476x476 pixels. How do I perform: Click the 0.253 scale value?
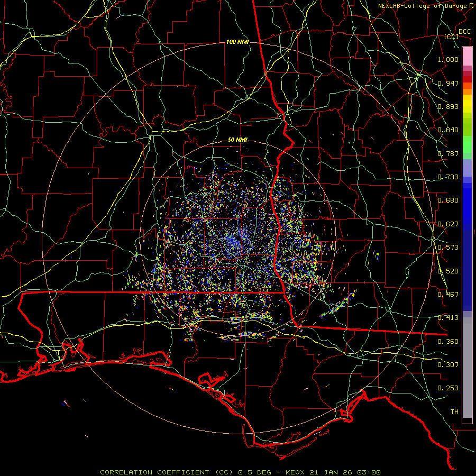[448, 388]
